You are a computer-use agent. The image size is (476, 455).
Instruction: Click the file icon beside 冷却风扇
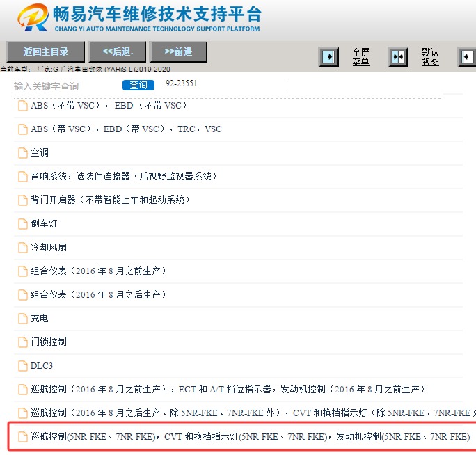(23, 248)
